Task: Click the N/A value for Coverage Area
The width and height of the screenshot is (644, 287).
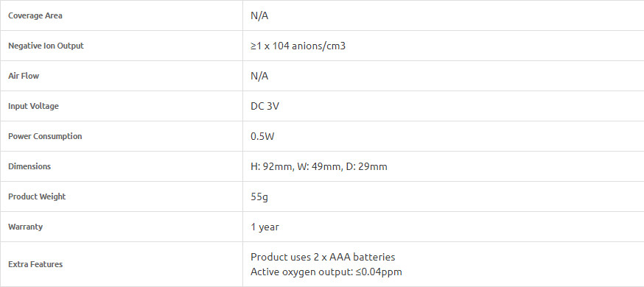Action: coord(259,16)
